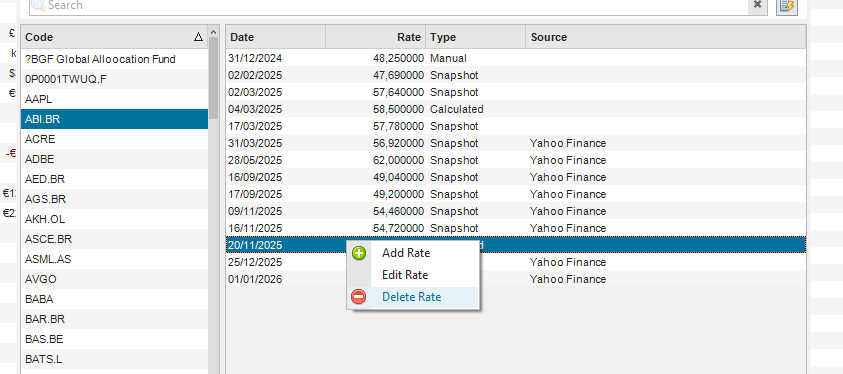Click the red Delete Rate minus icon
This screenshot has width=843, height=374.
pyautogui.click(x=359, y=297)
